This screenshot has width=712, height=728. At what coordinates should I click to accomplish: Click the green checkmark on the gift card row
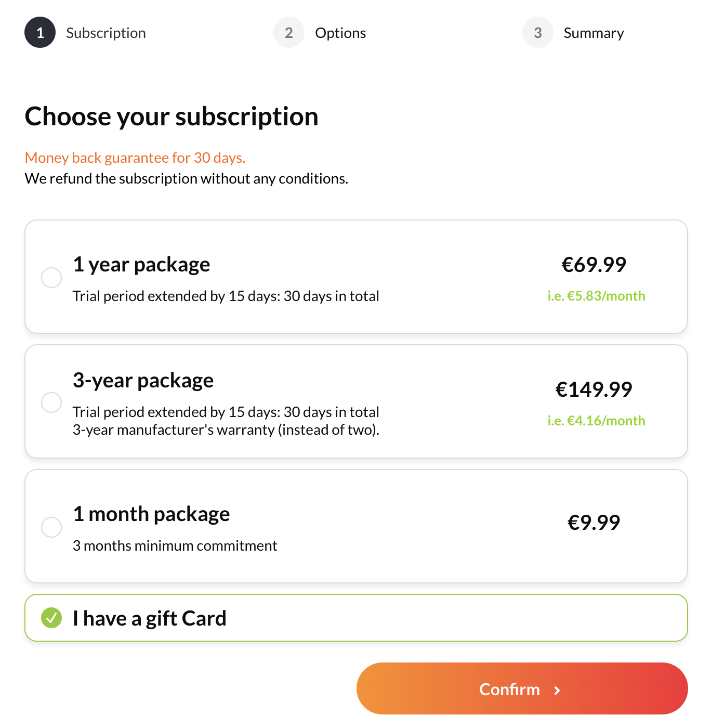[51, 618]
